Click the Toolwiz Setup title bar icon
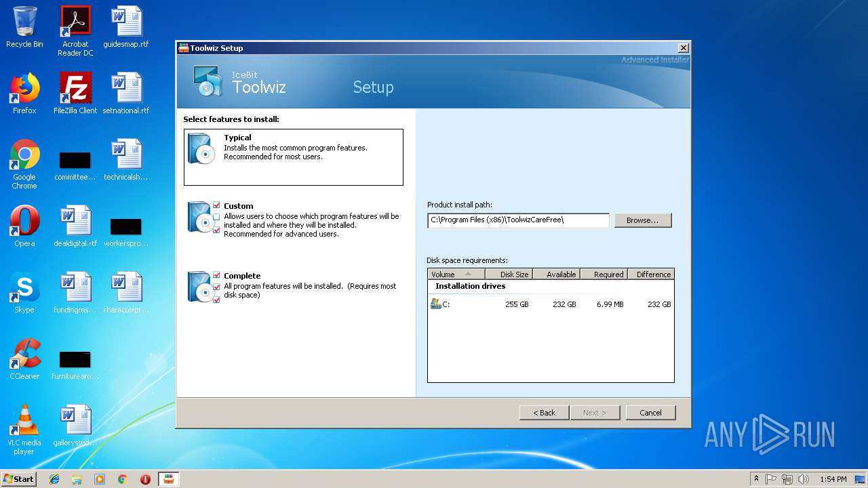Screen dimensions: 868x488 tap(183, 48)
